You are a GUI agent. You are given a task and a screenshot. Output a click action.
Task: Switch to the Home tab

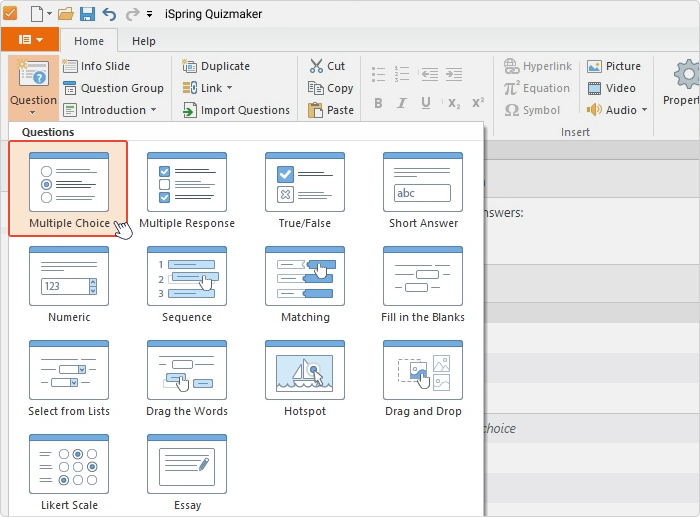coord(89,41)
